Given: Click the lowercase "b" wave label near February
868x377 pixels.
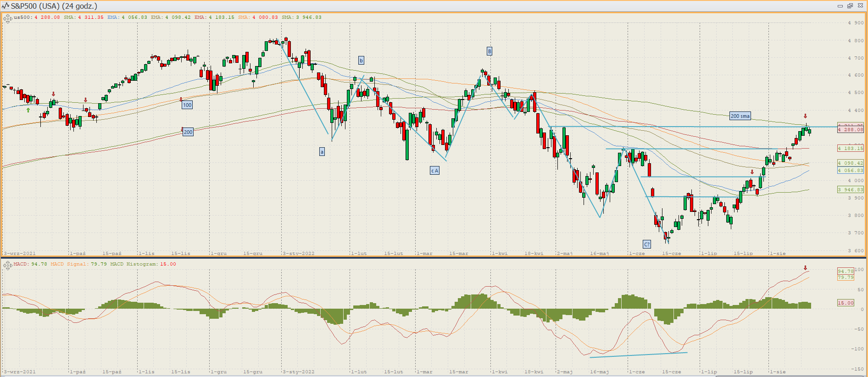Looking at the screenshot, I should tap(361, 61).
